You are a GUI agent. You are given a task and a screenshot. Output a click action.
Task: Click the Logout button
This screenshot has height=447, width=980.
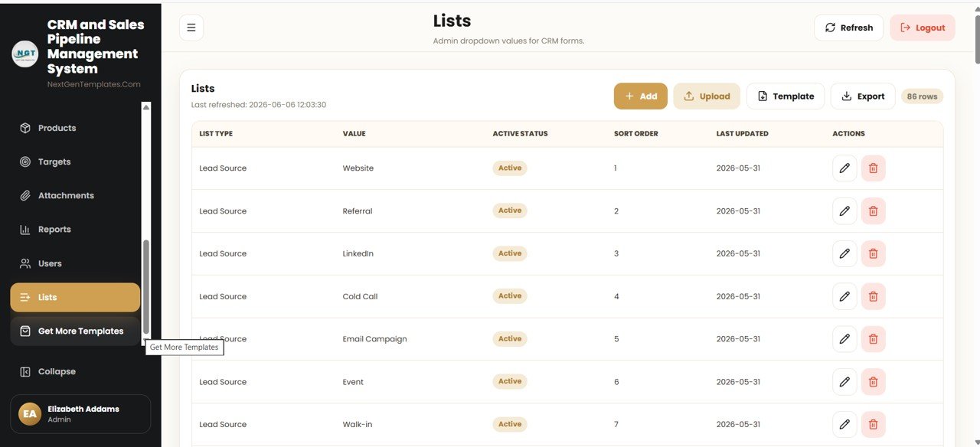(x=923, y=28)
